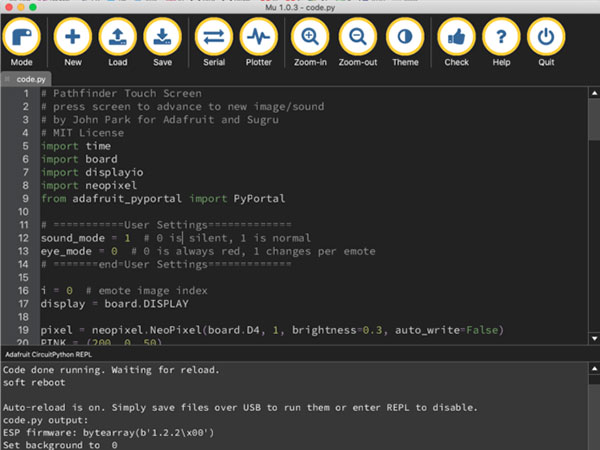This screenshot has height=450, width=600.
Task: Click line number 16 in the gutter
Action: pyautogui.click(x=22, y=290)
